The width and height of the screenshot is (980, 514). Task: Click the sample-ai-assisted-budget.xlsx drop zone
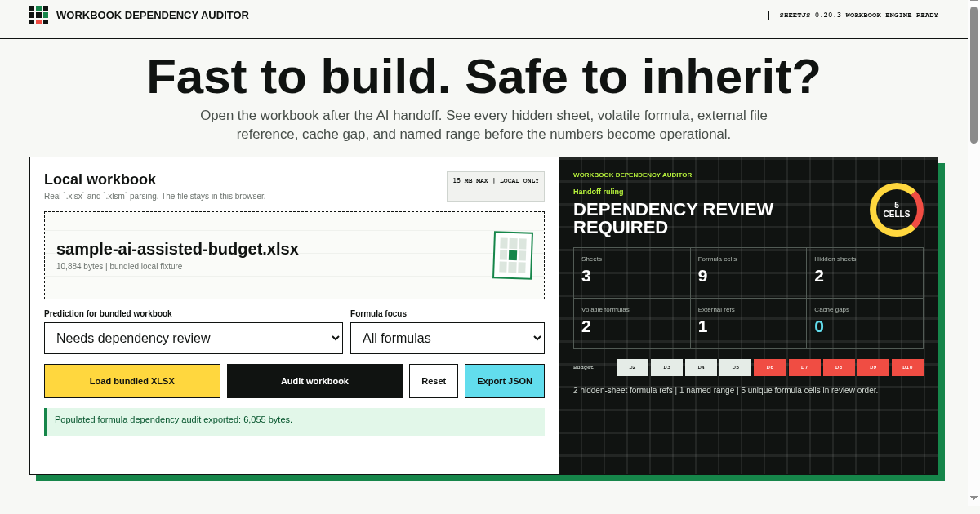pyautogui.click(x=294, y=255)
